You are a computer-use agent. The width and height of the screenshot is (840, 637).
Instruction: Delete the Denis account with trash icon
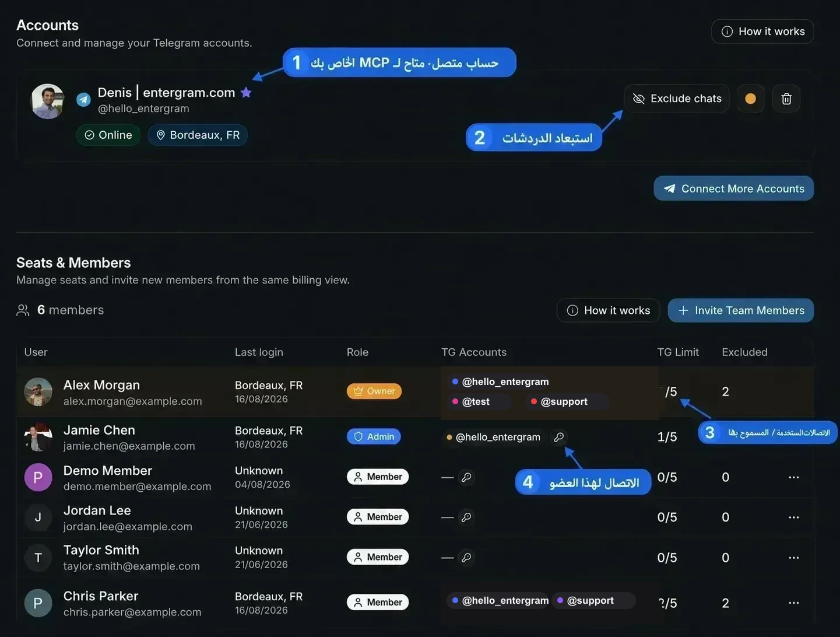coord(786,99)
